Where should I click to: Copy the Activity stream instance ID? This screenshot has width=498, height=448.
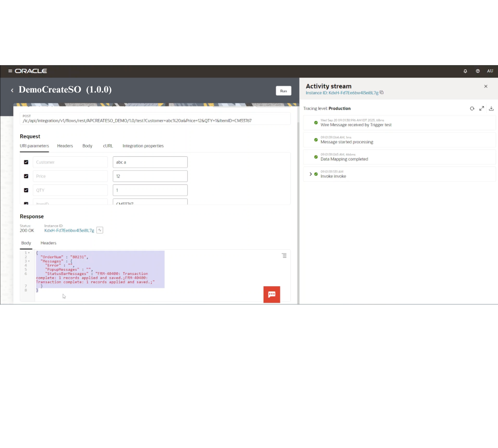(x=382, y=93)
